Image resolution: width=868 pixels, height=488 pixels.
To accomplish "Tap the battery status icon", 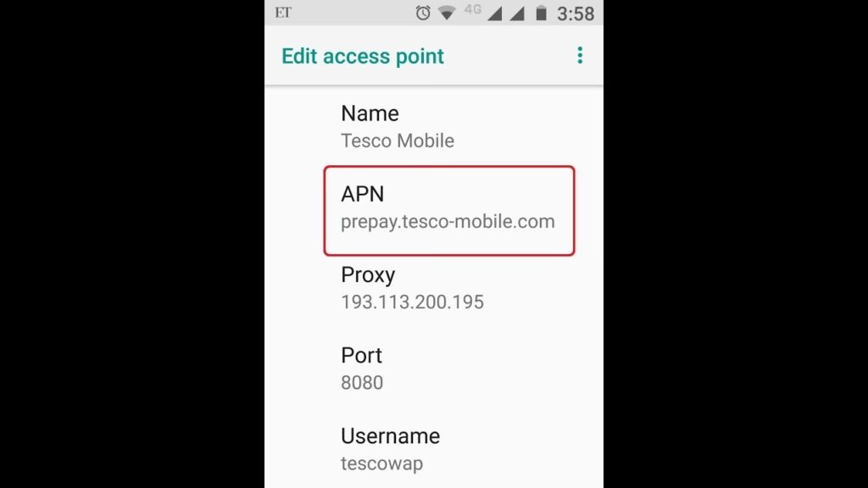I will 541,13.
